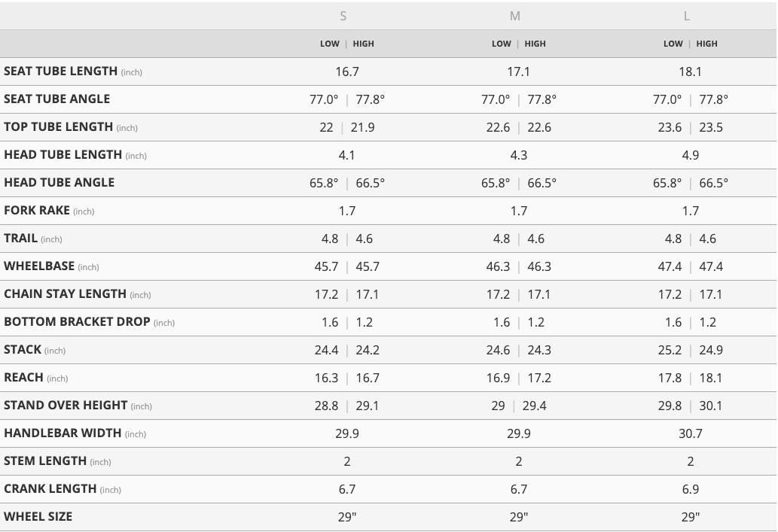Select the size L low stack value 25.2
This screenshot has height=532, width=778.
(670, 350)
